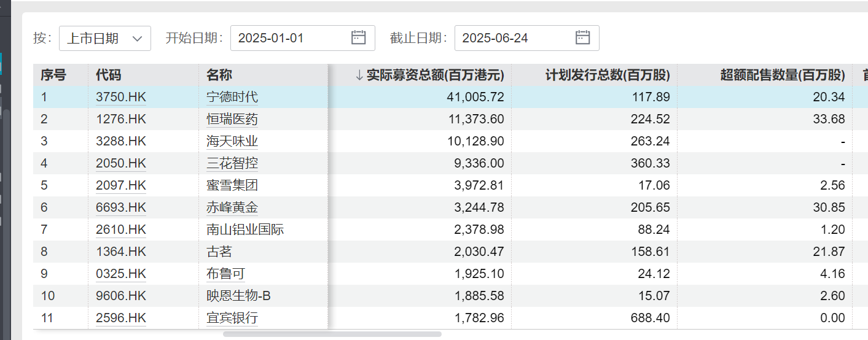
Task: Open the start date calendar picker icon
Action: coord(358,38)
